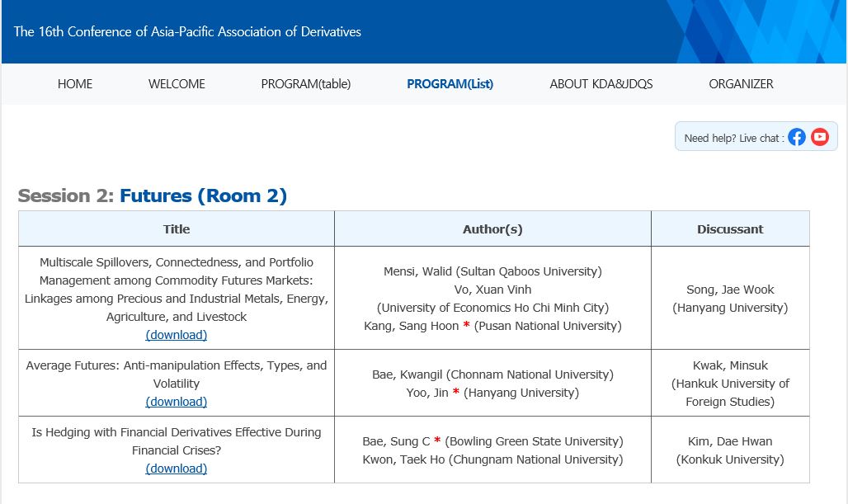Click author 'Kwon, Taek Ho (Chungnam National University)'

492,459
